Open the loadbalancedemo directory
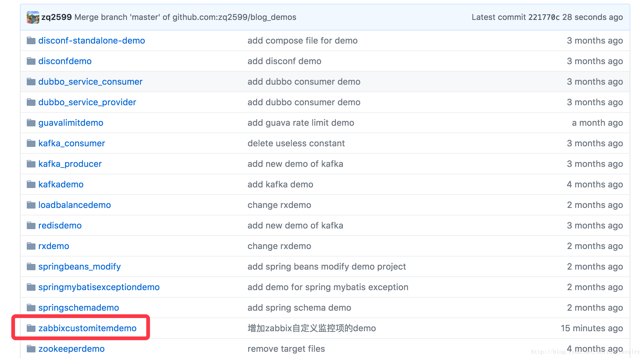644x358 pixels. 74,205
